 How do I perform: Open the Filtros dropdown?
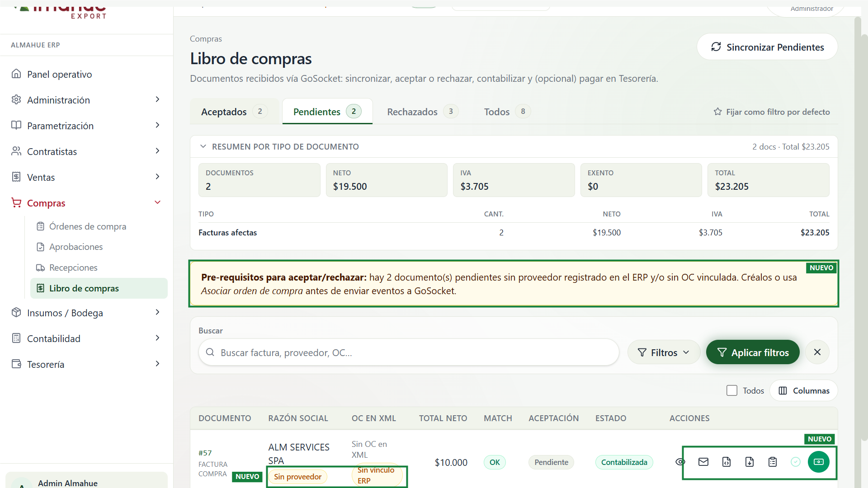click(664, 352)
